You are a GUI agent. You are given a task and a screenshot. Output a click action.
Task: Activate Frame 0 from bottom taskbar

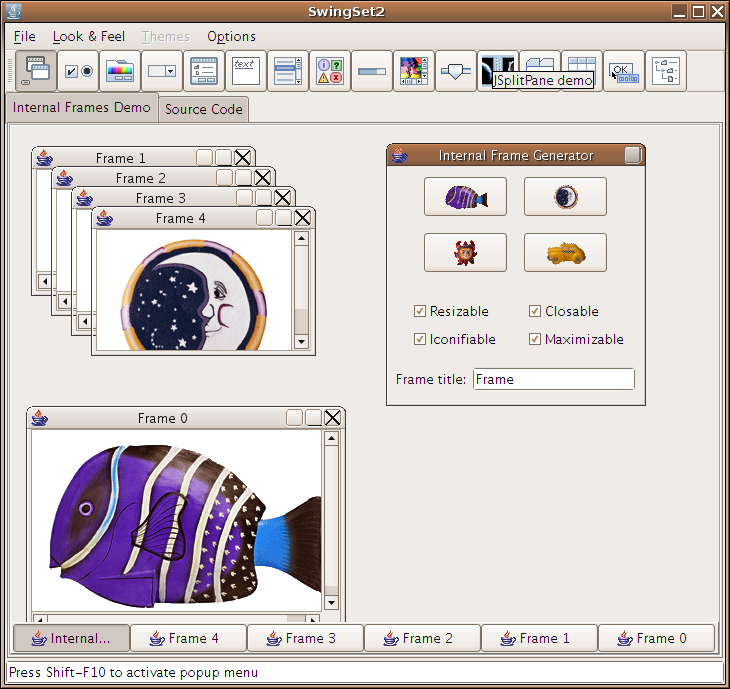[x=656, y=638]
